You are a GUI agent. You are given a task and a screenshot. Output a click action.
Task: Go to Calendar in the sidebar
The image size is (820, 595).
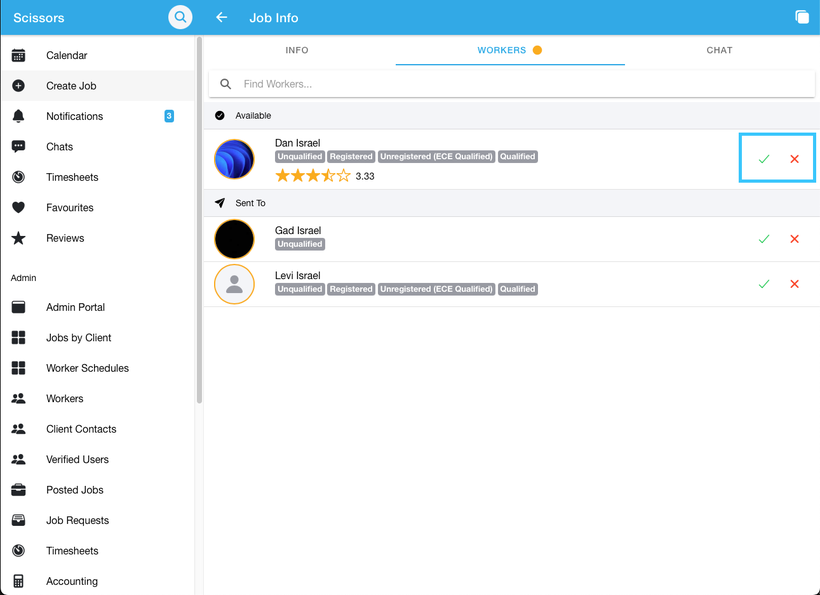pyautogui.click(x=66, y=55)
